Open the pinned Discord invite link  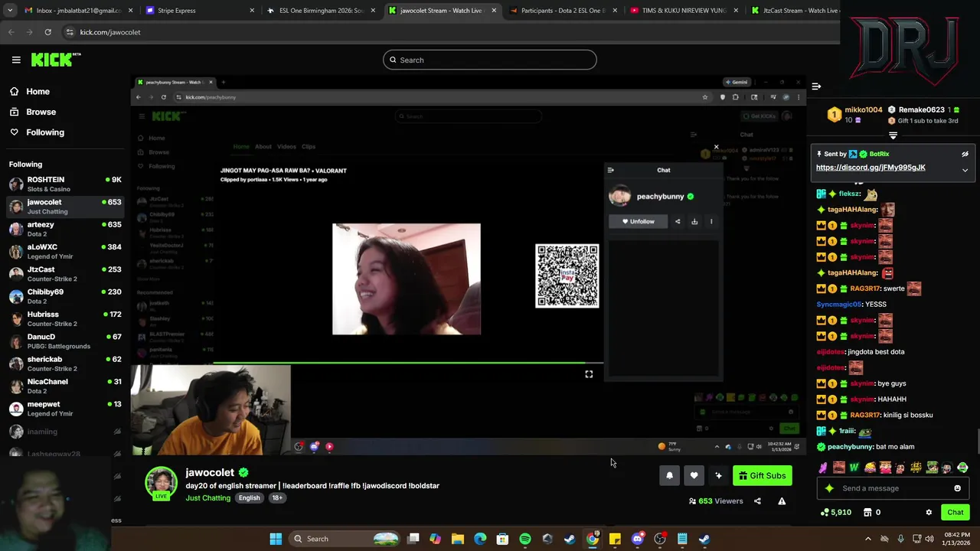coord(871,168)
